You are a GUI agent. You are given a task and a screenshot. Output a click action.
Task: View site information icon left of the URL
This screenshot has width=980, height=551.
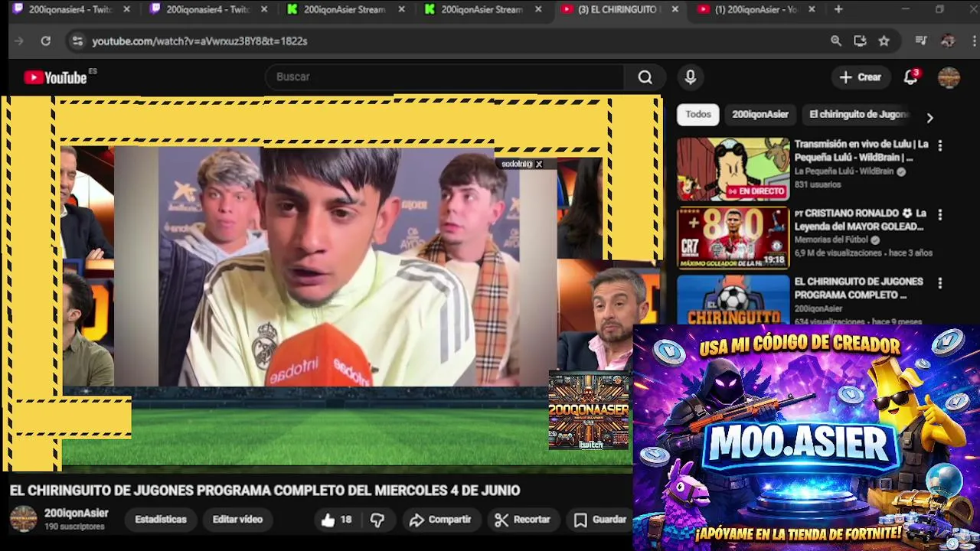pyautogui.click(x=77, y=41)
